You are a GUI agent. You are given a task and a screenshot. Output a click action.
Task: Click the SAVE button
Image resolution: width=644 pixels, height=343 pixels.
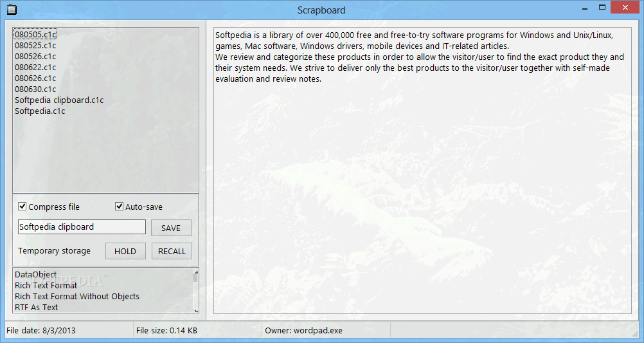[171, 228]
